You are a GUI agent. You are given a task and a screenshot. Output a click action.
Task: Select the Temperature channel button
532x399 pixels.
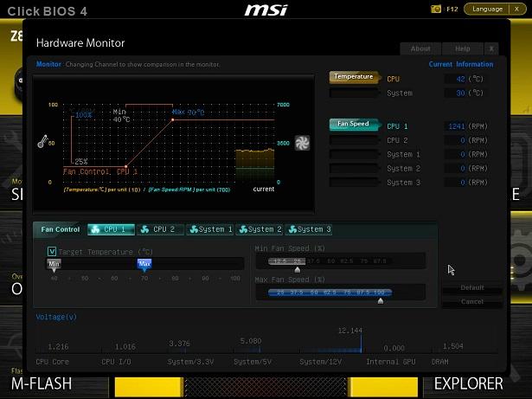pos(354,77)
